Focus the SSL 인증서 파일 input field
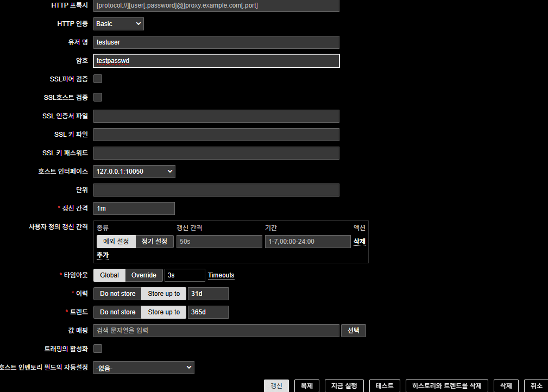548x392 pixels. [x=216, y=116]
